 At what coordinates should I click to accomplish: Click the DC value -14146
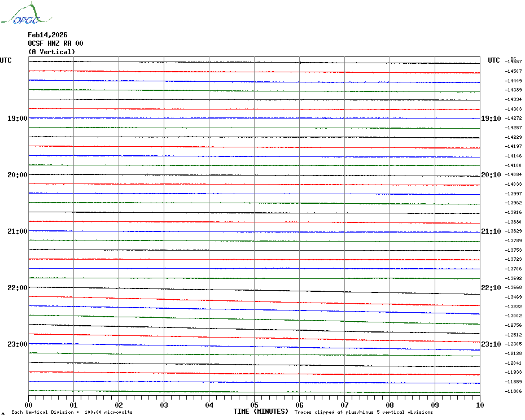pyautogui.click(x=513, y=156)
